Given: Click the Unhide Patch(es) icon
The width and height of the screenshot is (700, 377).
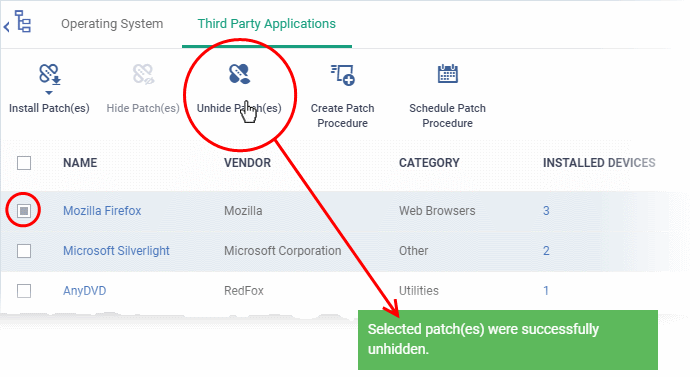Looking at the screenshot, I should click(x=239, y=74).
